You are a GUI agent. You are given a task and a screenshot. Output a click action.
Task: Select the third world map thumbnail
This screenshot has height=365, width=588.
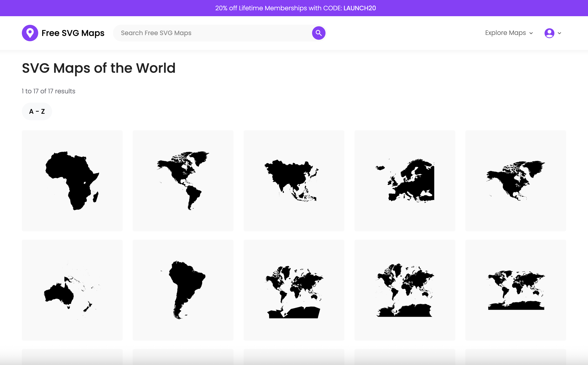(x=516, y=290)
